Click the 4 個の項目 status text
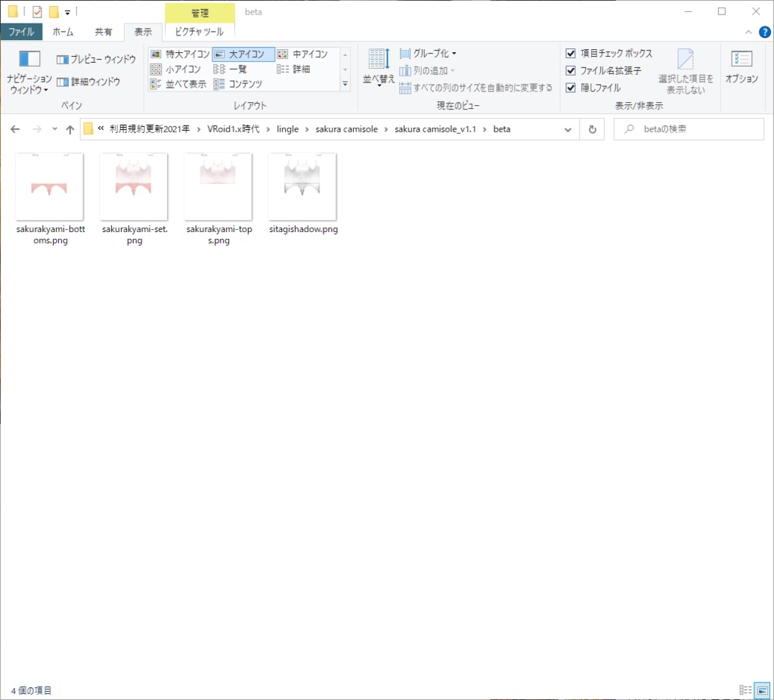 [31, 691]
